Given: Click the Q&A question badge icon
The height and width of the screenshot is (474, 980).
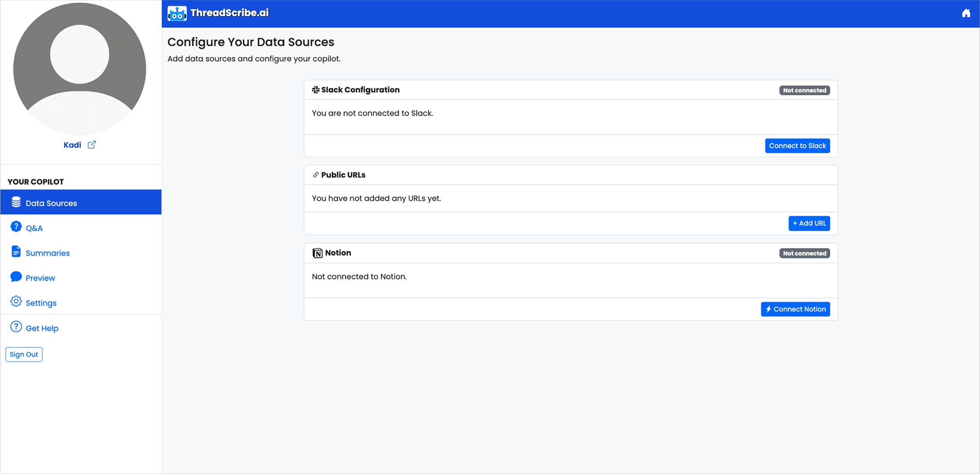Looking at the screenshot, I should point(16,227).
